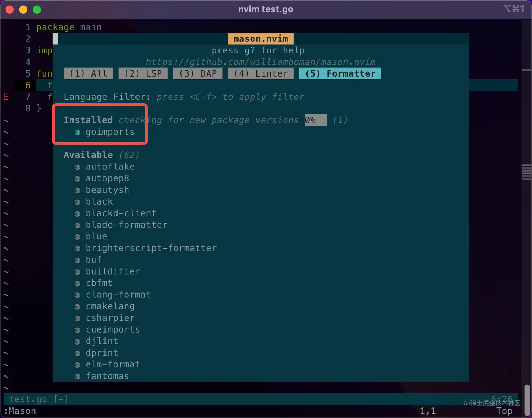The width and height of the screenshot is (532, 418).
Task: Click the dprint package icon
Action: click(x=77, y=353)
